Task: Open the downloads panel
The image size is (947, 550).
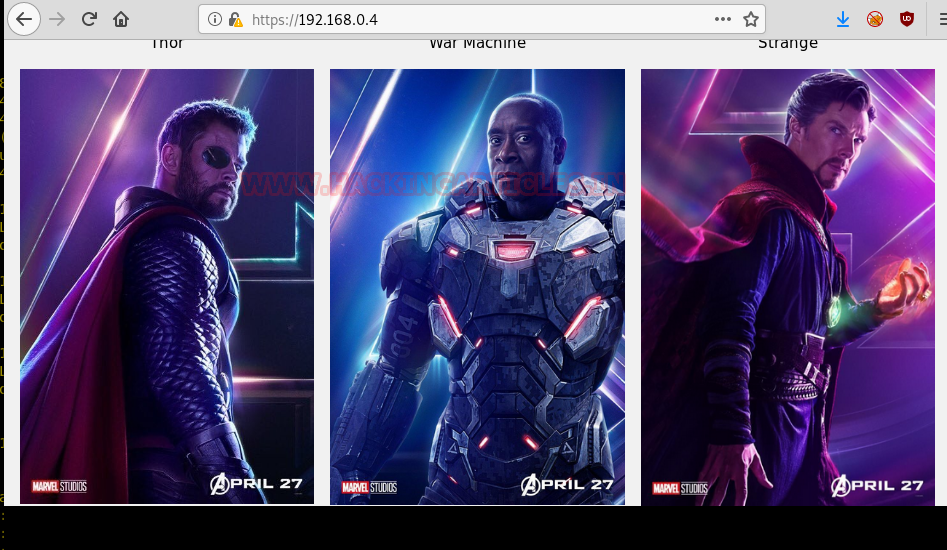Action: [x=843, y=19]
